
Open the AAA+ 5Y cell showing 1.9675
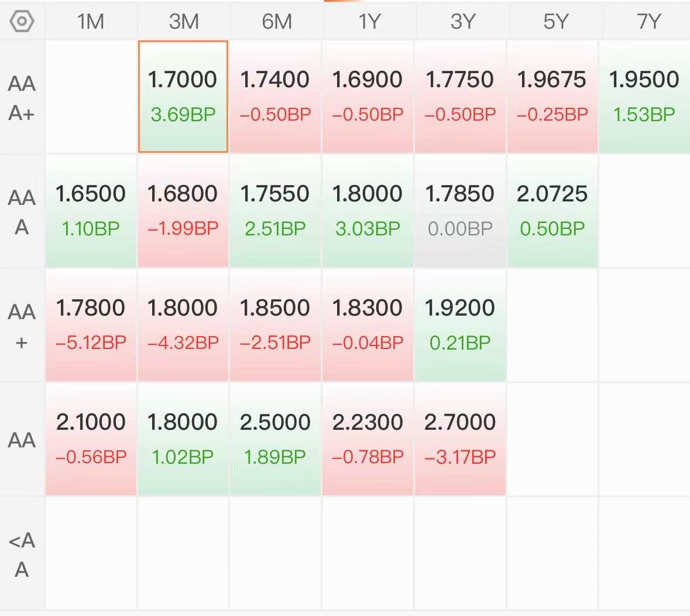pyautogui.click(x=552, y=97)
